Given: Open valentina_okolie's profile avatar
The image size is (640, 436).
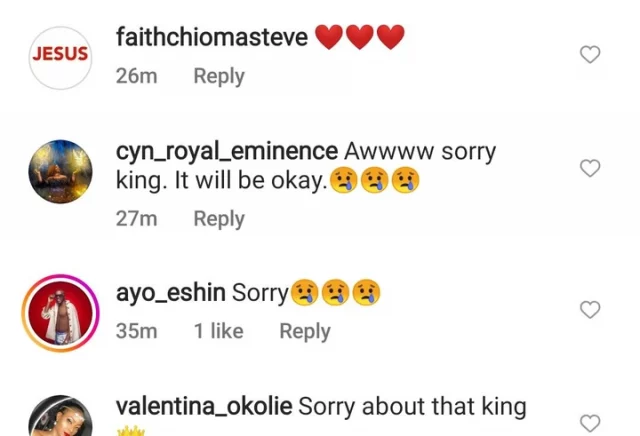Looking at the screenshot, I should click(58, 420).
